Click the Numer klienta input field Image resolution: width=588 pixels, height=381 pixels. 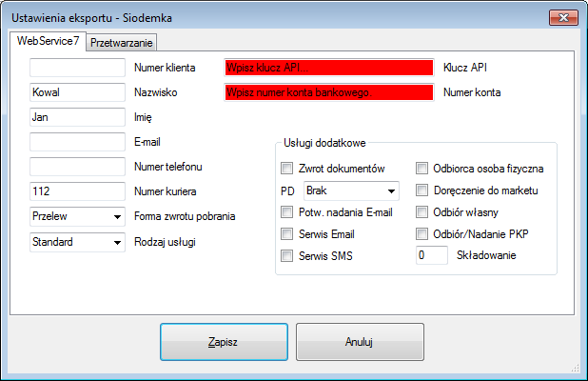(77, 68)
